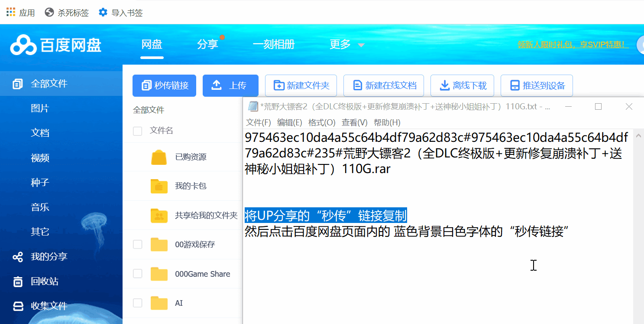The height and width of the screenshot is (324, 644).
Task: Open the 000Game Share folder icon
Action: [x=159, y=274]
